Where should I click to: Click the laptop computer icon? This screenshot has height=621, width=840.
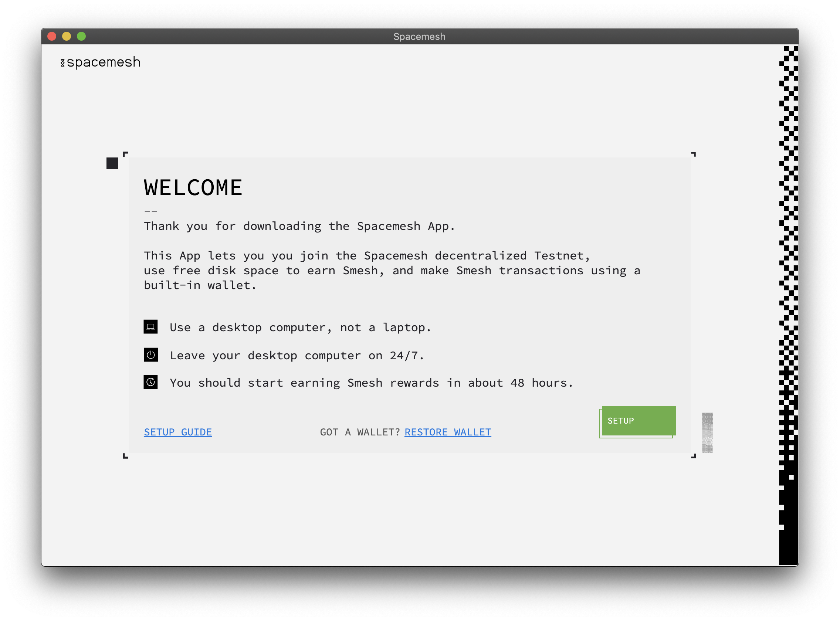point(150,327)
